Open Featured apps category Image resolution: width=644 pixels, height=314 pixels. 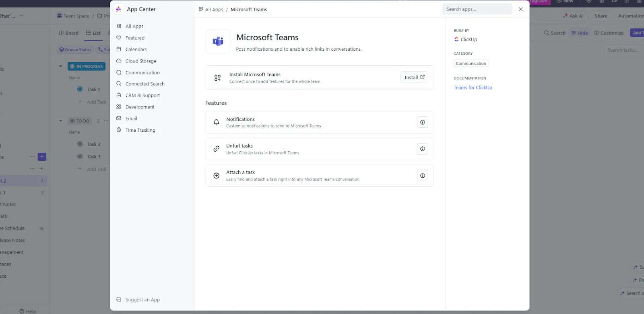pyautogui.click(x=135, y=38)
